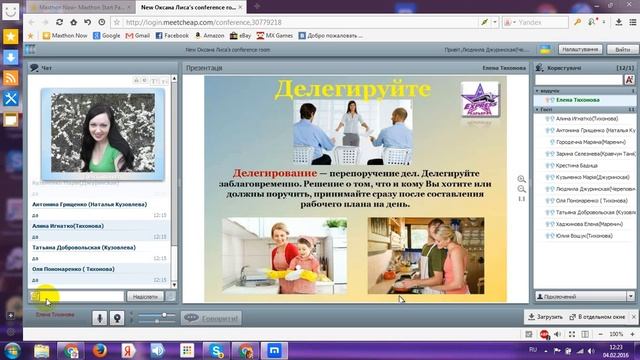The height and width of the screenshot is (360, 640).
Task: Open the address bar dropdown arrow
Action: 495,22
